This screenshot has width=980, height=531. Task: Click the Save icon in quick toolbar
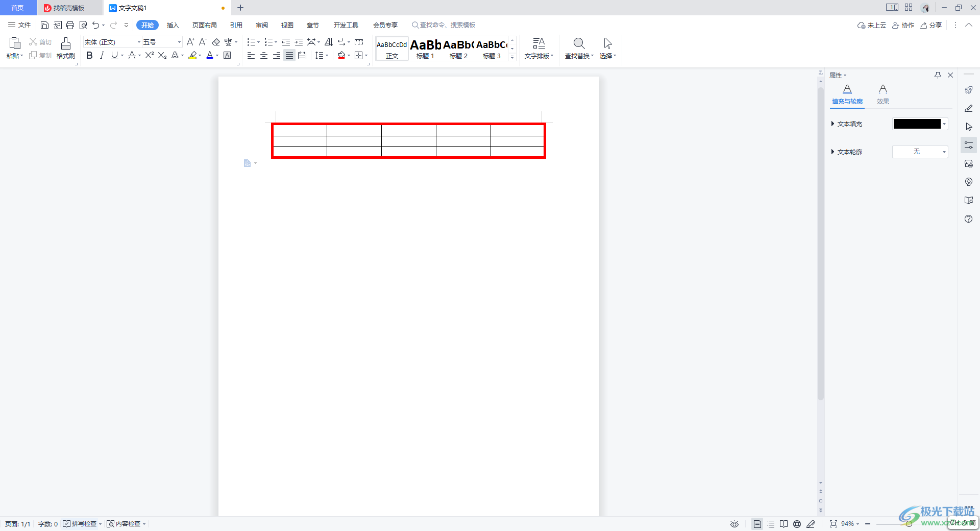44,25
